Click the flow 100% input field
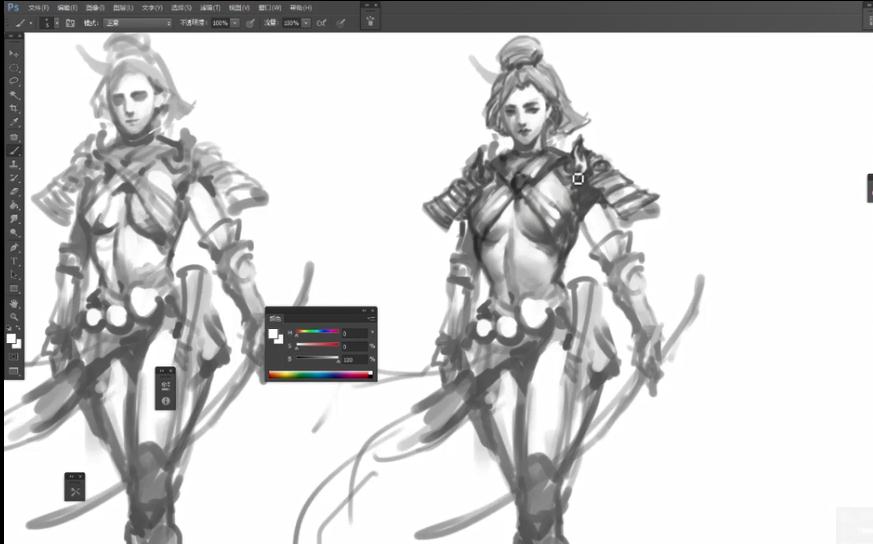This screenshot has width=873, height=544. pyautogui.click(x=291, y=23)
